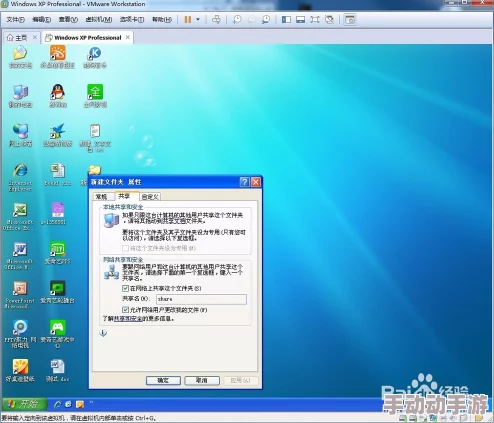494x423 pixels.
Task: Open the 共享和安全 help link
Action: tap(129, 319)
